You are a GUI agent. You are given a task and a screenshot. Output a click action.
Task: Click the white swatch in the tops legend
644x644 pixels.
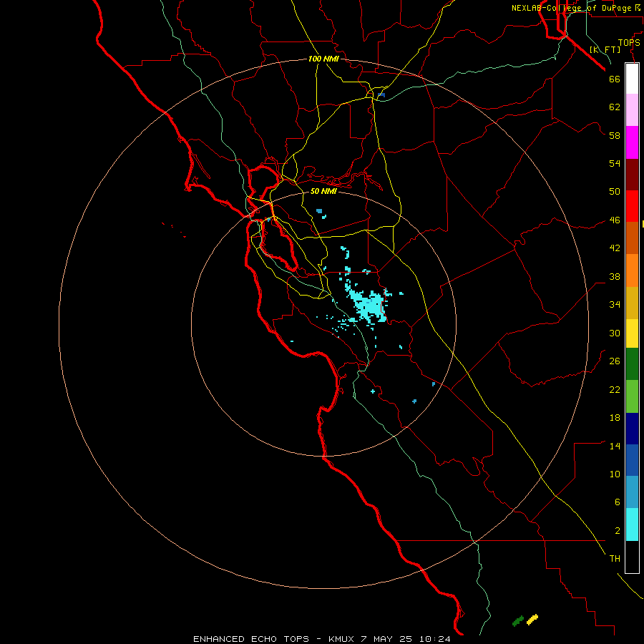[632, 79]
